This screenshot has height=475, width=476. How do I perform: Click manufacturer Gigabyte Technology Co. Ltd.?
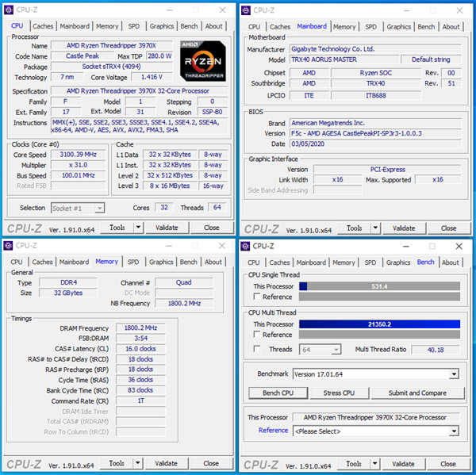click(375, 49)
